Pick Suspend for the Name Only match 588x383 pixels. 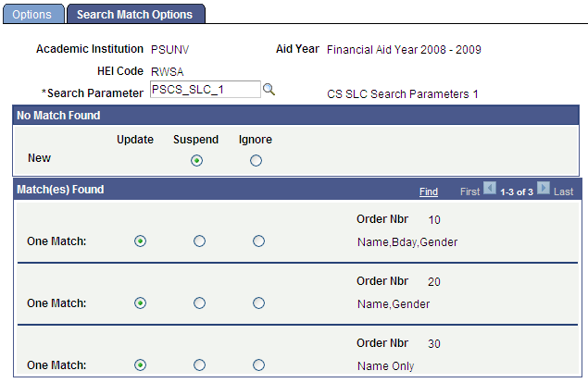[199, 364]
